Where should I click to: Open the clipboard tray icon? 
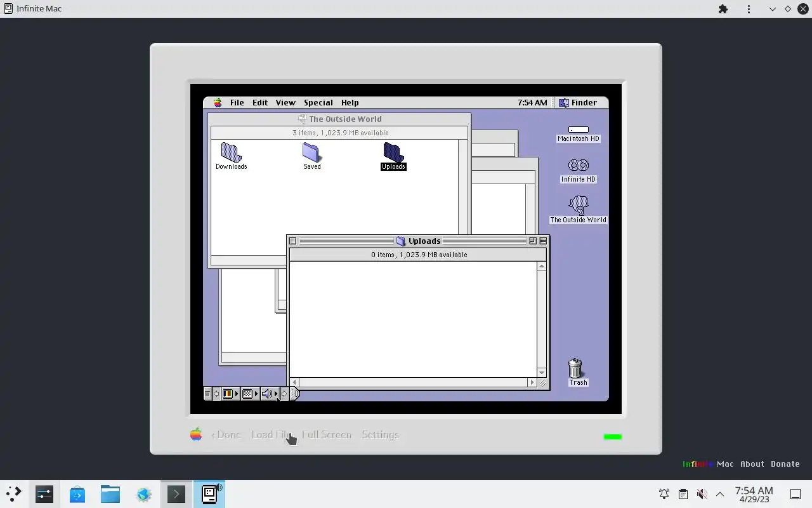683,494
